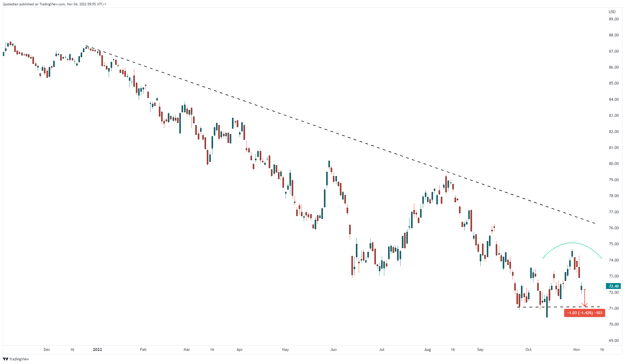The height and width of the screenshot is (364, 625).
Task: Click the 82.00 price axis label
Action: pos(614,132)
